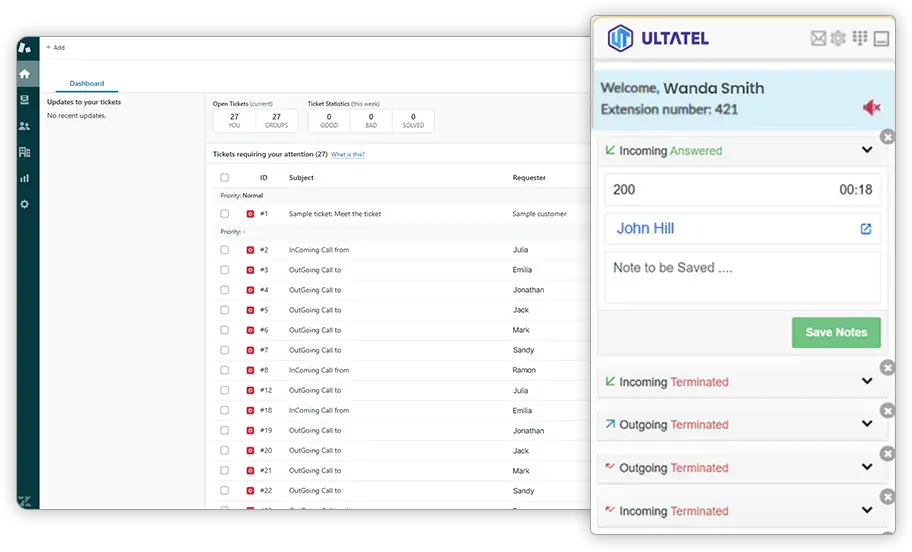Click the 'Note to be Saved' text field
The image size is (912, 552).
click(x=742, y=277)
